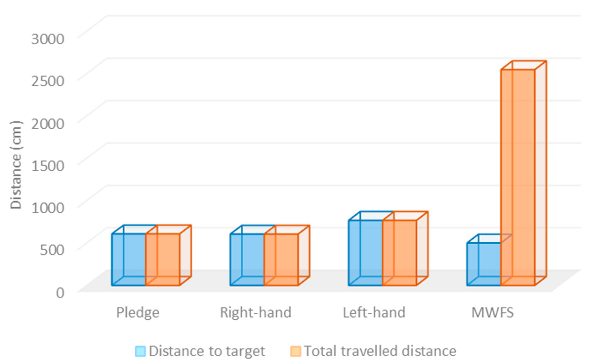Click the blue Distance to target legend swatch
Viewport: 591px width, 364px height.
140,351
